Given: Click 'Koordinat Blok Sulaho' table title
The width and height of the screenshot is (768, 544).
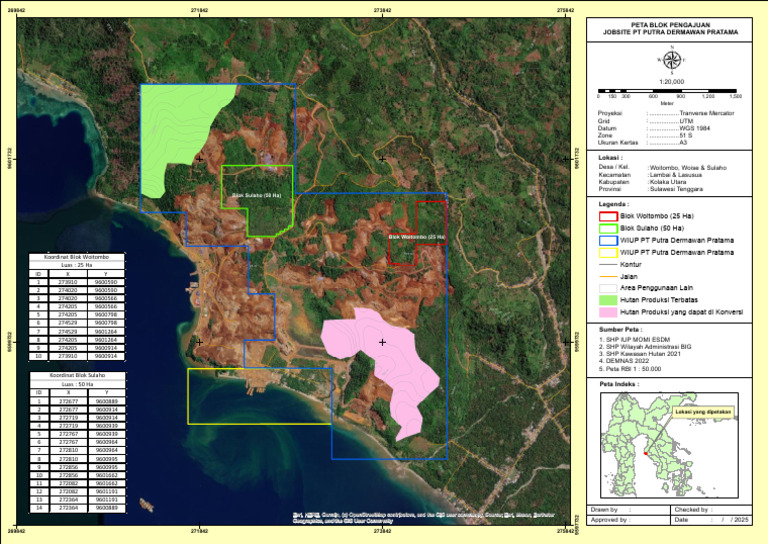Looking at the screenshot, I should tap(77, 376).
